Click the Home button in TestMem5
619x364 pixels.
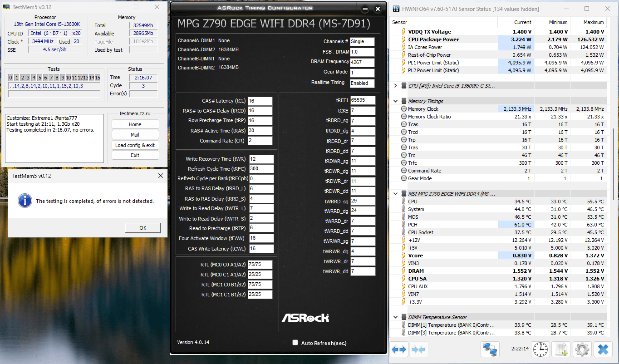tap(135, 124)
